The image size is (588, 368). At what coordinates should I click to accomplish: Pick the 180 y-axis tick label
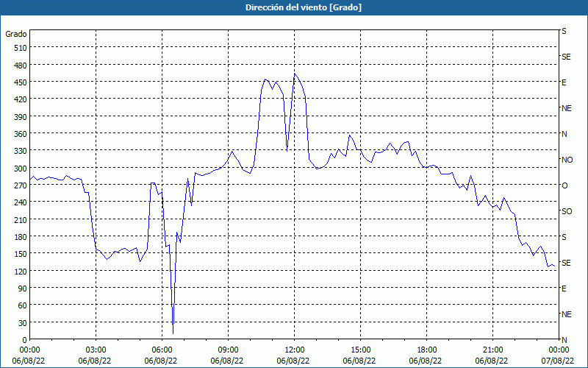[x=20, y=237]
